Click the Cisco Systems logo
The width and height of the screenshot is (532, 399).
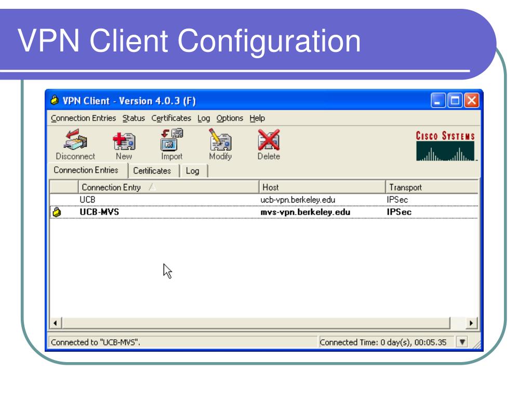445,146
